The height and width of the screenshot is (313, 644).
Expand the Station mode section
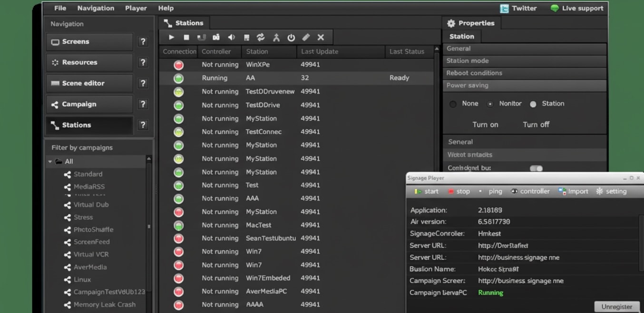pos(525,61)
